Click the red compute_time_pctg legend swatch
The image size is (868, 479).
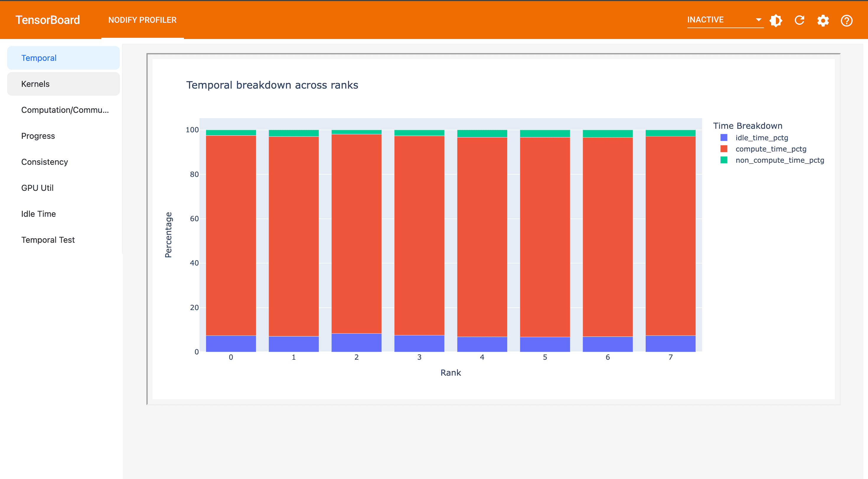coord(724,149)
